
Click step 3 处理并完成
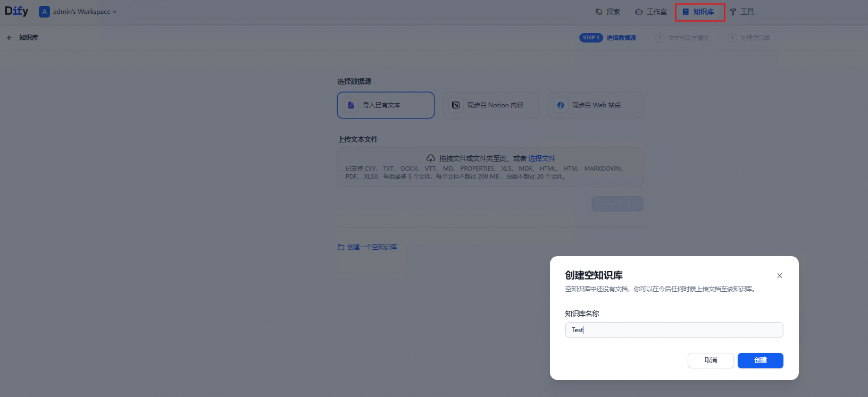coord(749,38)
